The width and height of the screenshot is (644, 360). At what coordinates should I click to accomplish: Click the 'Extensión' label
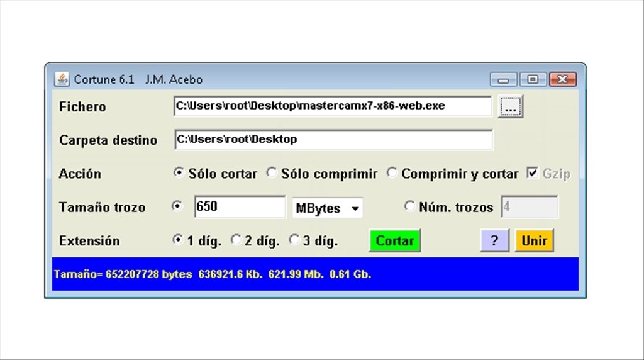[x=89, y=241]
